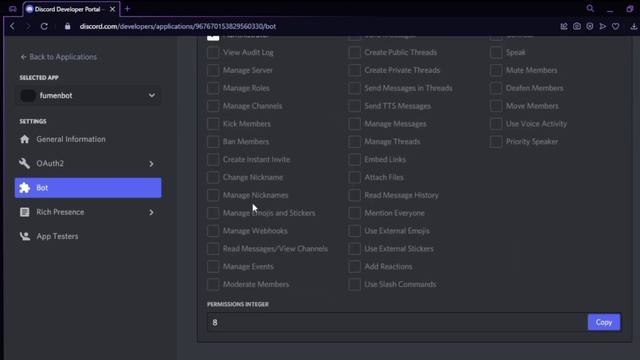This screenshot has height=360, width=640.
Task: Expand the Rich Presence submenu chevron
Action: [x=151, y=212]
